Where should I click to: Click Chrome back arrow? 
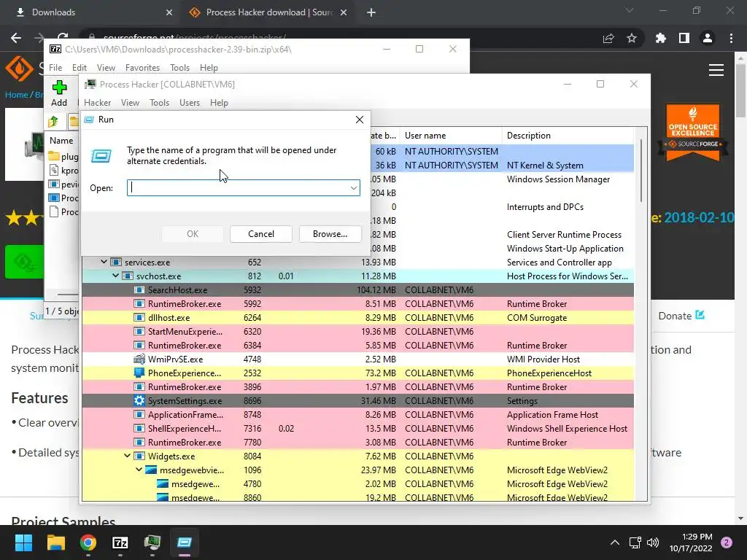tap(16, 38)
